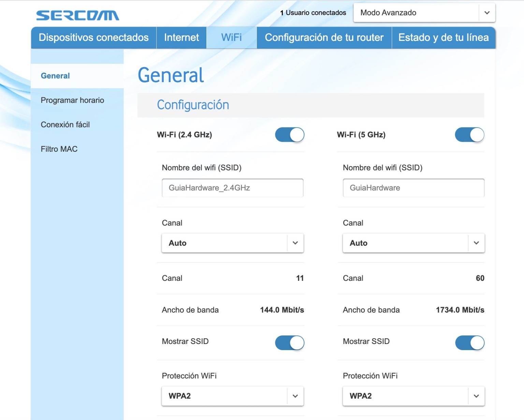The image size is (524, 420).
Task: Disable the Wi-Fi (2.4 GHz) toggle
Action: tap(289, 135)
